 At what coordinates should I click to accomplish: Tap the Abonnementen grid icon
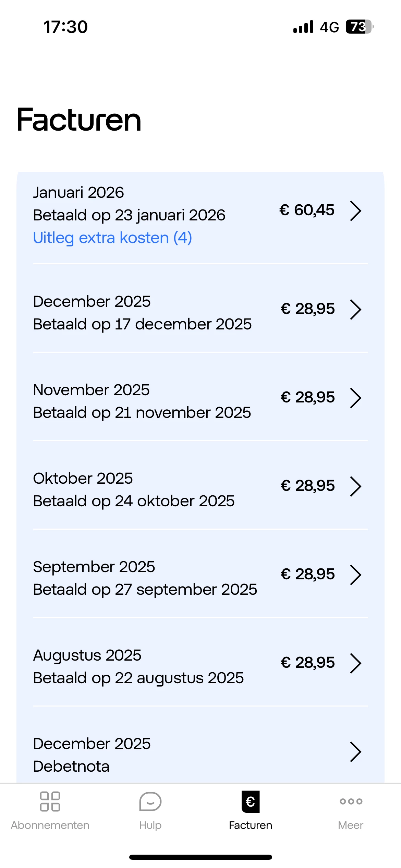tap(50, 801)
